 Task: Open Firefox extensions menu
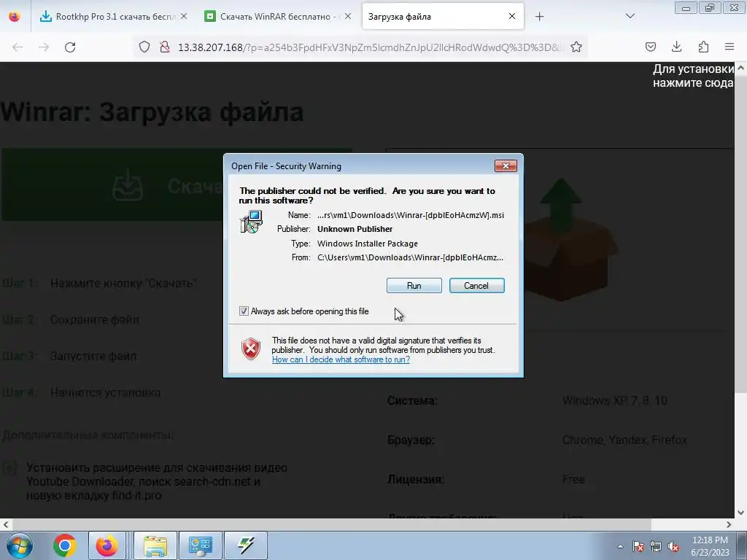coord(703,47)
